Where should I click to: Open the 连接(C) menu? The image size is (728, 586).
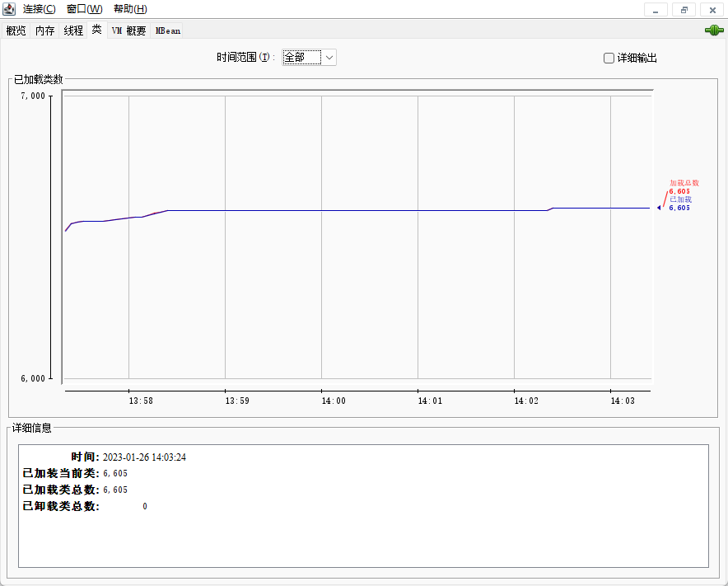39,9
